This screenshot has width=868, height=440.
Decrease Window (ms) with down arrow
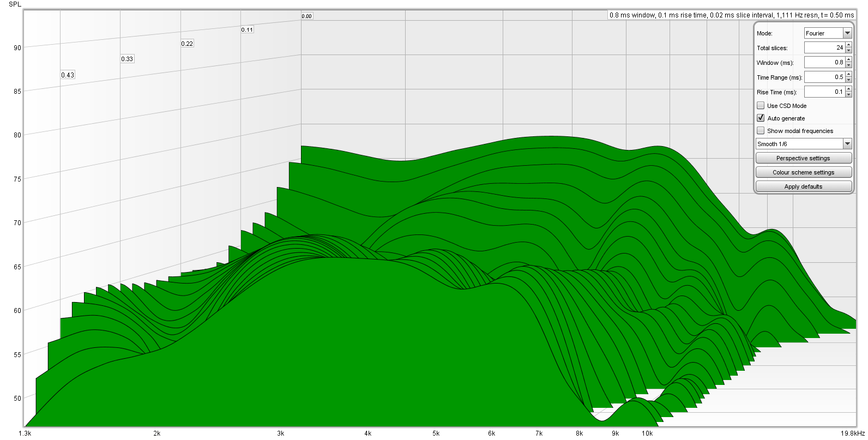click(848, 65)
